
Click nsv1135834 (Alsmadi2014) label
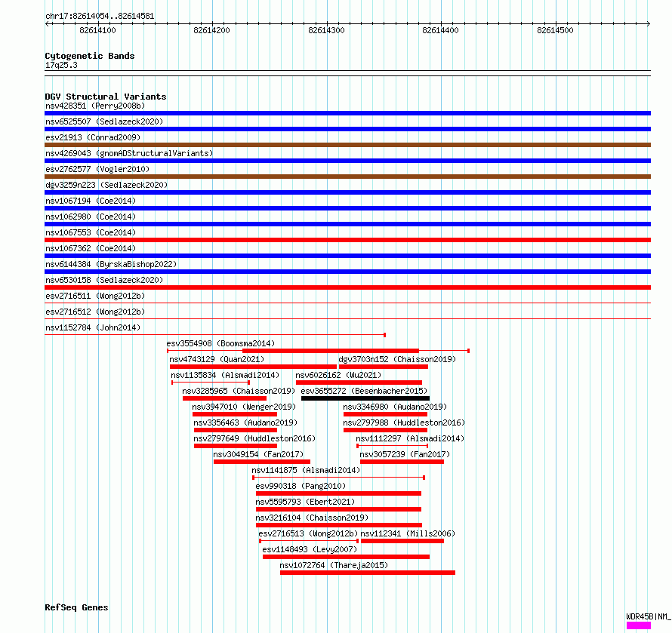point(225,375)
